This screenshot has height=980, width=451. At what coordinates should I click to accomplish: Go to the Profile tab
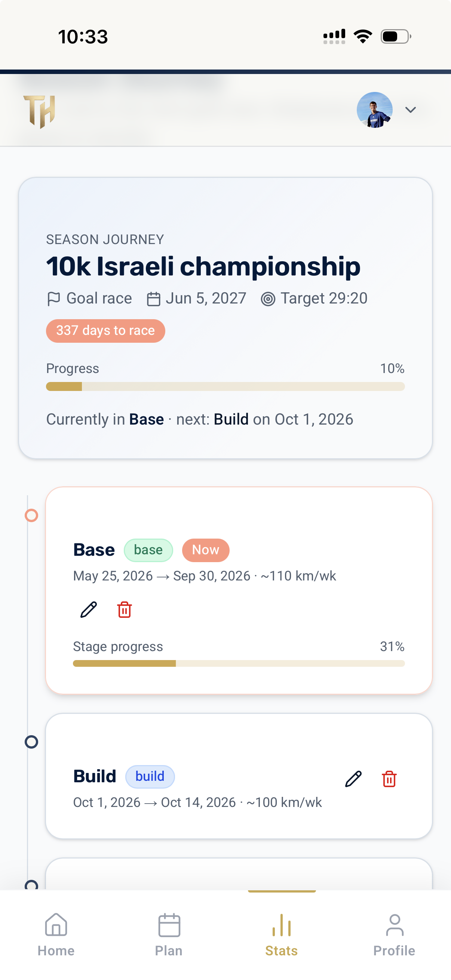394,934
